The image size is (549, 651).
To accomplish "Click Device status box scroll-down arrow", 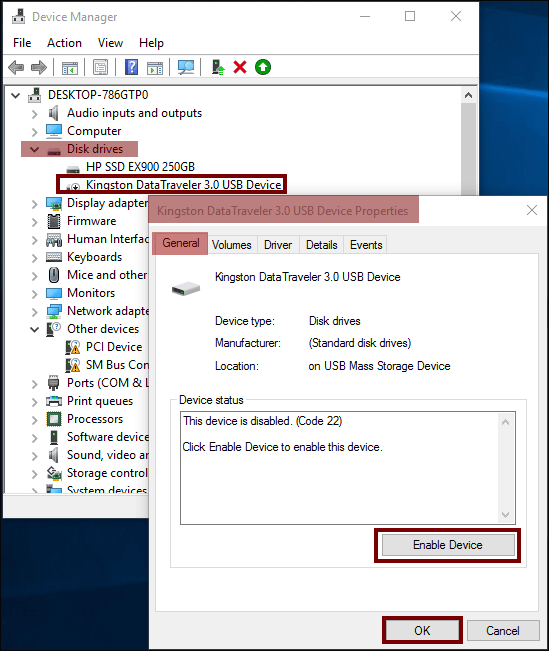I will (x=505, y=515).
